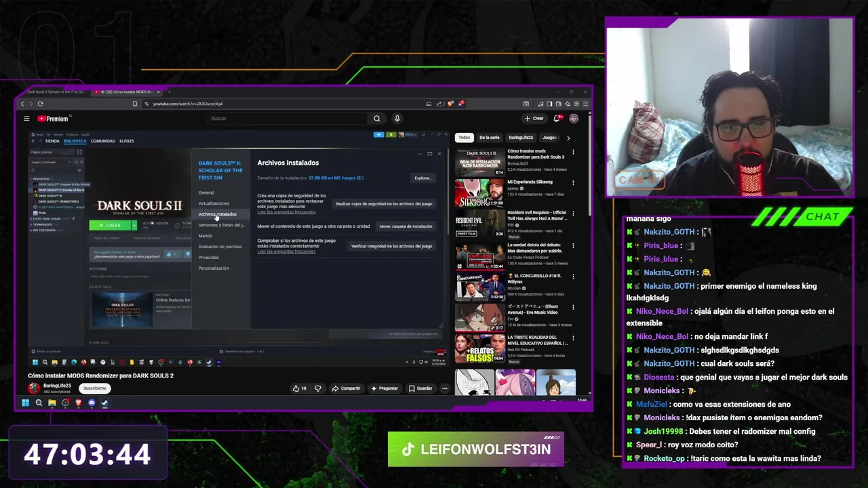
Task: Open the BoringLife25 channel name link
Action: (57, 386)
